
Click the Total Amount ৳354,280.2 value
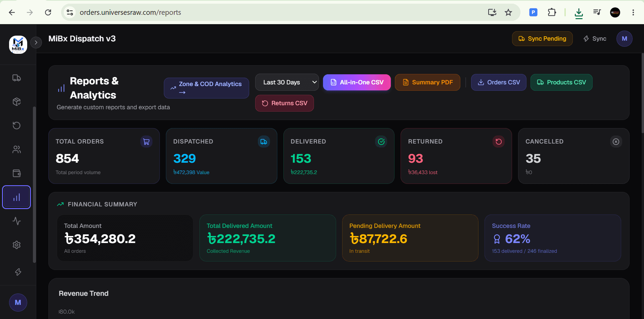click(100, 239)
